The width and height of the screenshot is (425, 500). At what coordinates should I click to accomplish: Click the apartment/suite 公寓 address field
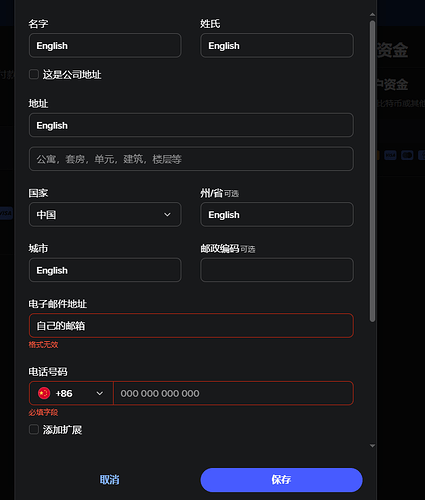click(191, 159)
